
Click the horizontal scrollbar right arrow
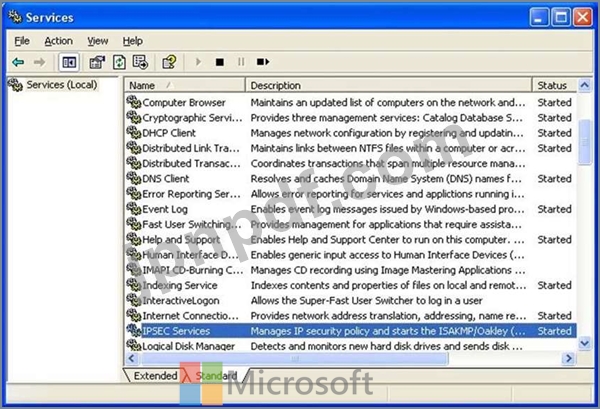pyautogui.click(x=569, y=358)
